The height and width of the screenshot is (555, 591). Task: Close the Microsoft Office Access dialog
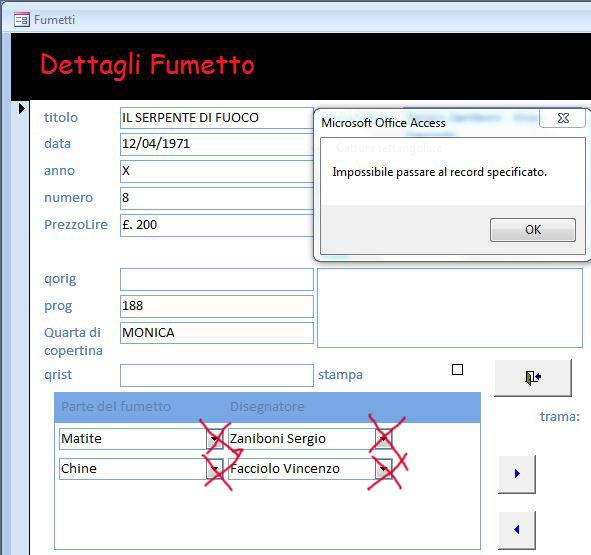[x=563, y=118]
